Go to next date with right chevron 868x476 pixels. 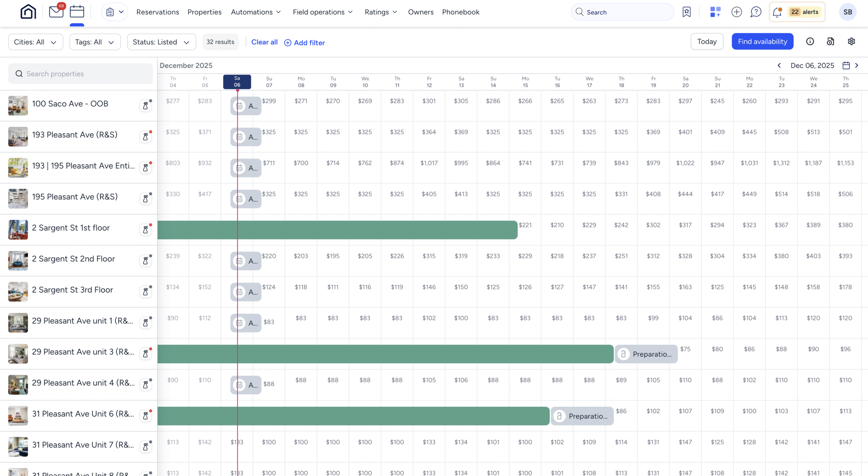click(856, 65)
